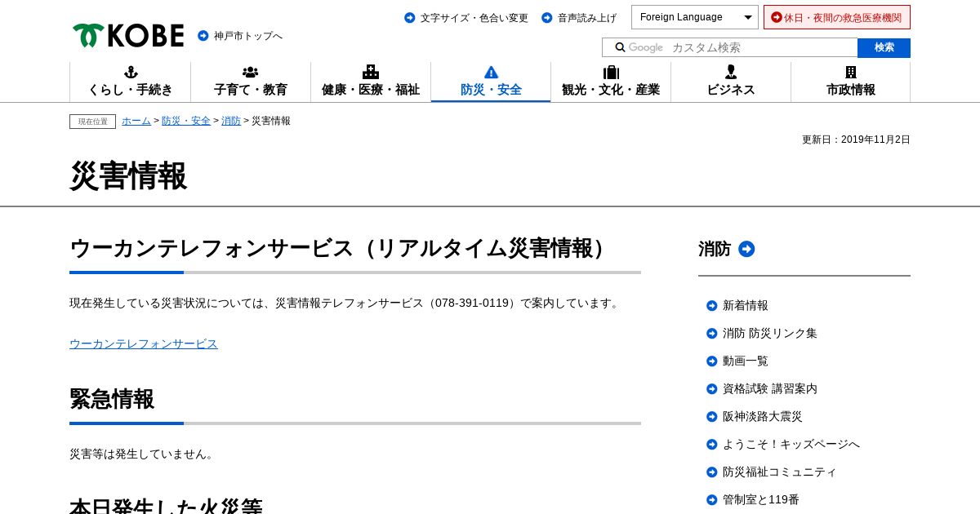Image resolution: width=980 pixels, height=514 pixels.
Task: Click warning triangle icon above 防災・安全
Action: [491, 72]
